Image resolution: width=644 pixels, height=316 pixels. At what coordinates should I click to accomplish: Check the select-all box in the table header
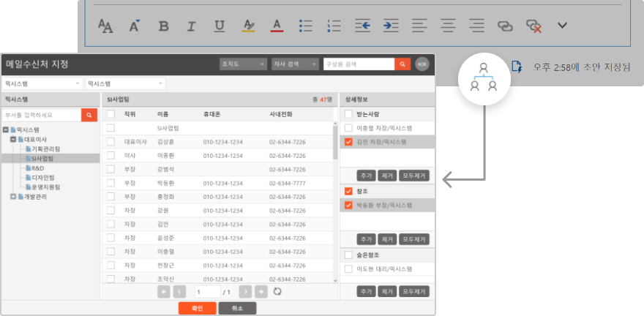[111, 114]
